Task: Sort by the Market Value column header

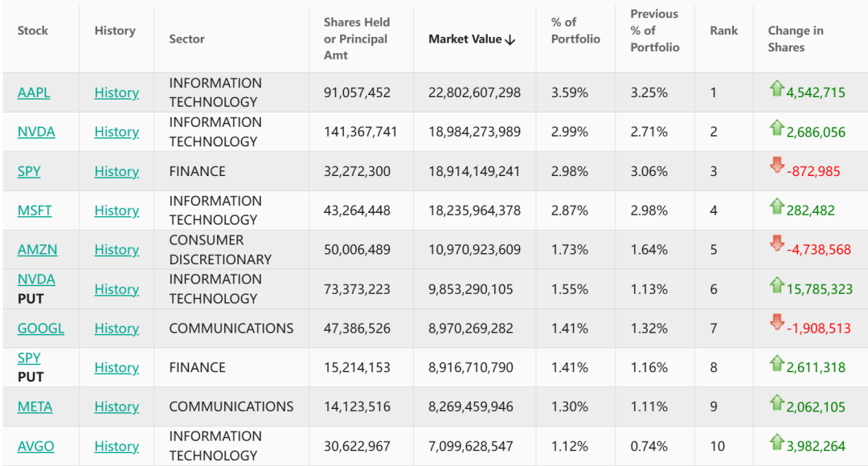Action: [x=471, y=39]
